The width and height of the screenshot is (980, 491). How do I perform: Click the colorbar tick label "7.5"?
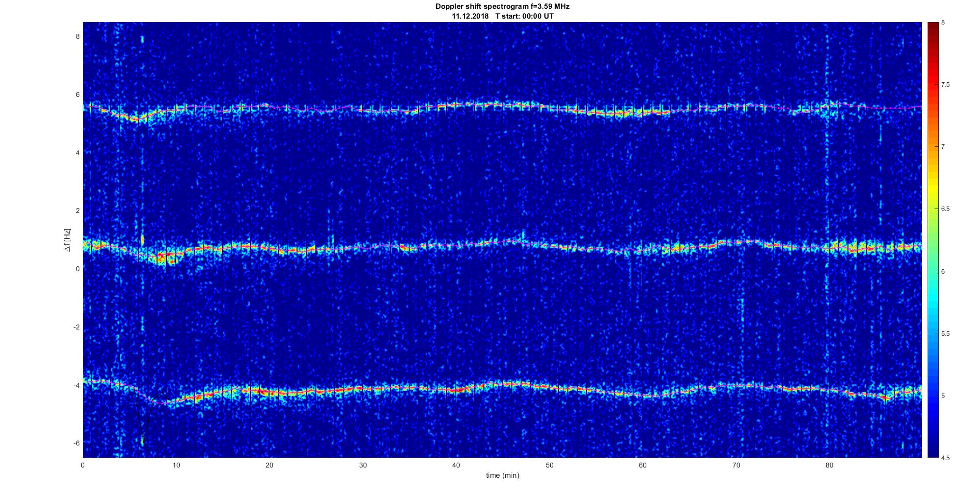(x=945, y=85)
